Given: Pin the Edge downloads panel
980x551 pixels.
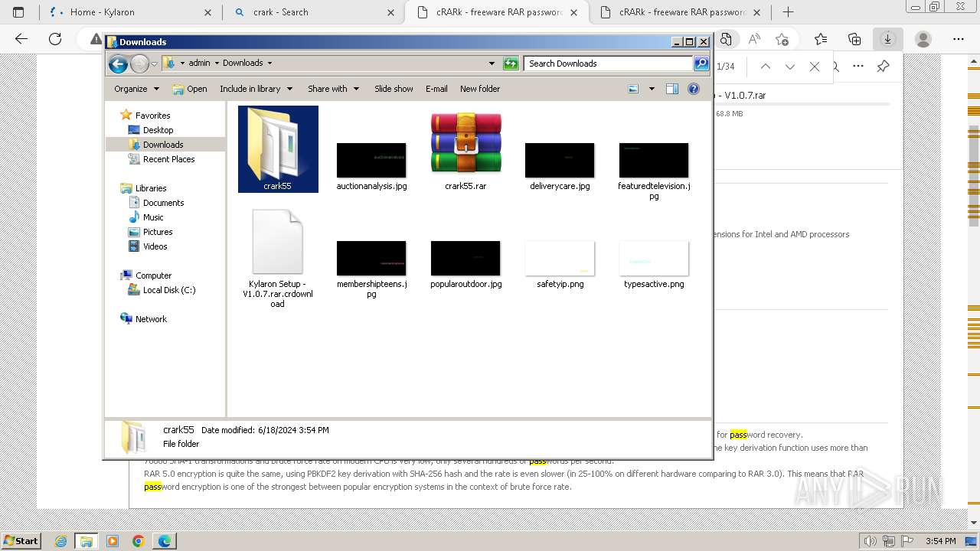Looking at the screenshot, I should 883,67.
